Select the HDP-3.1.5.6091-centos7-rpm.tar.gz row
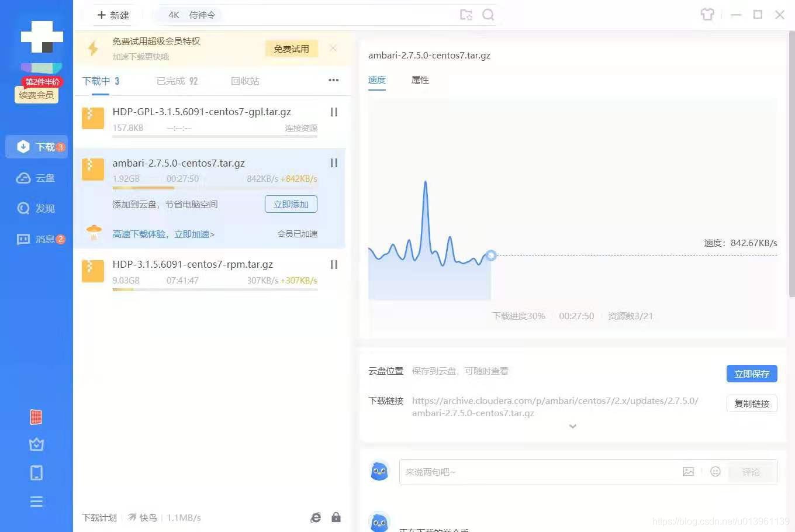The image size is (795, 532). click(x=209, y=274)
